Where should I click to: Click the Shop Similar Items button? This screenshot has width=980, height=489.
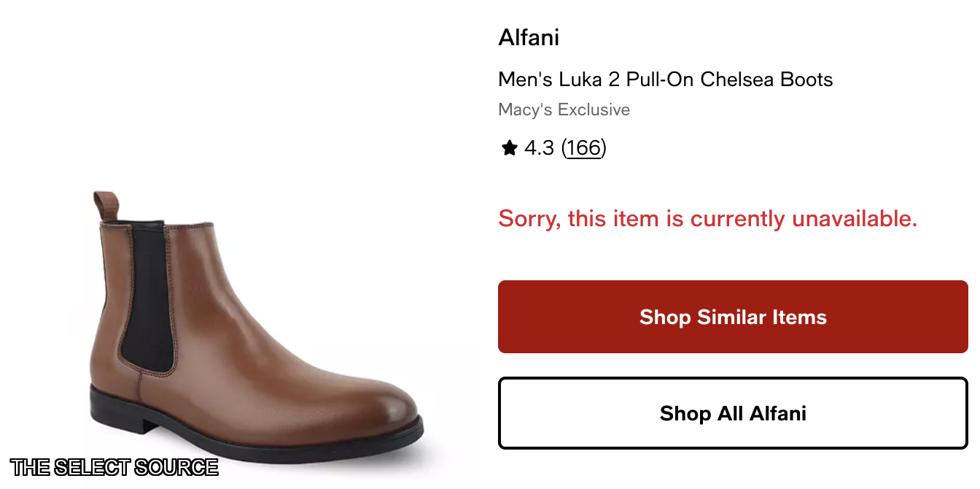[733, 317]
